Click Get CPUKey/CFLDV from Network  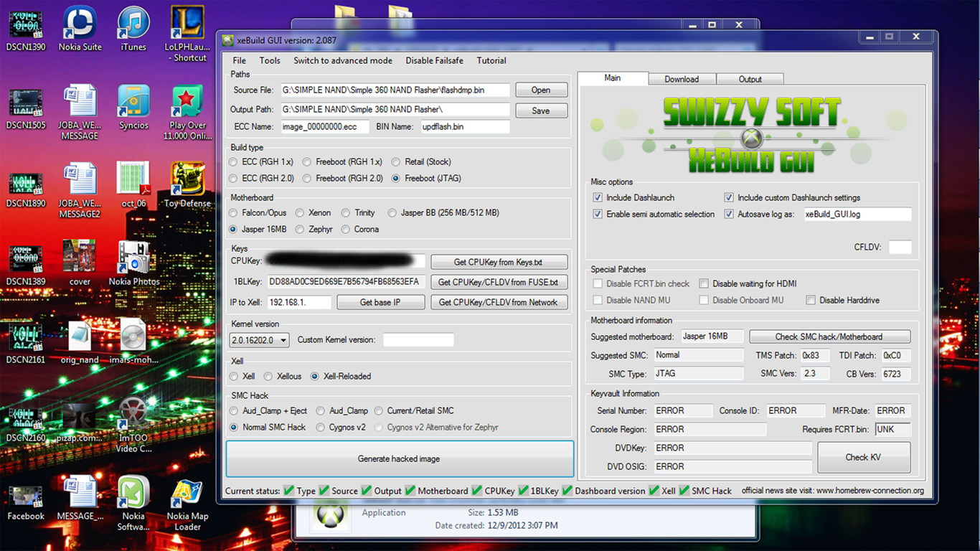[499, 302]
